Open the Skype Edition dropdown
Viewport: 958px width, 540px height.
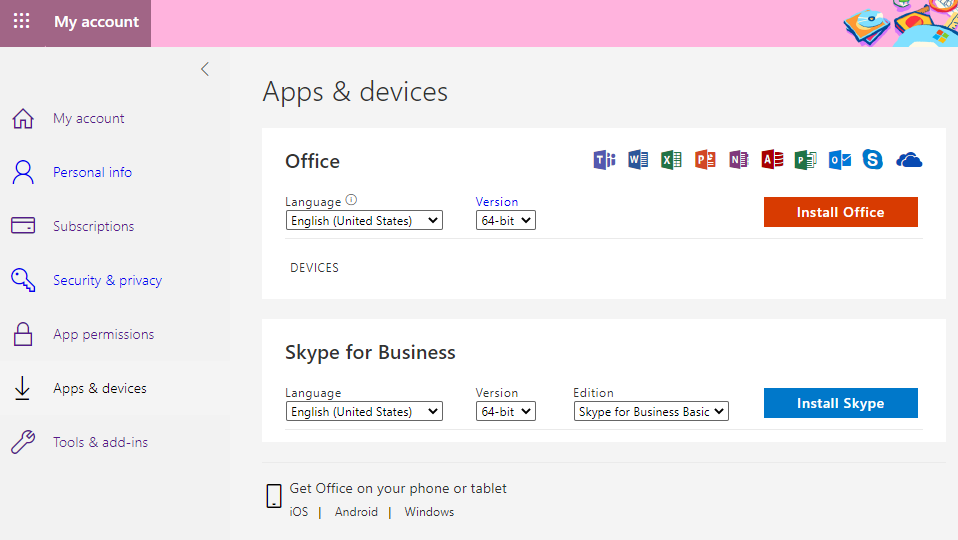click(651, 412)
